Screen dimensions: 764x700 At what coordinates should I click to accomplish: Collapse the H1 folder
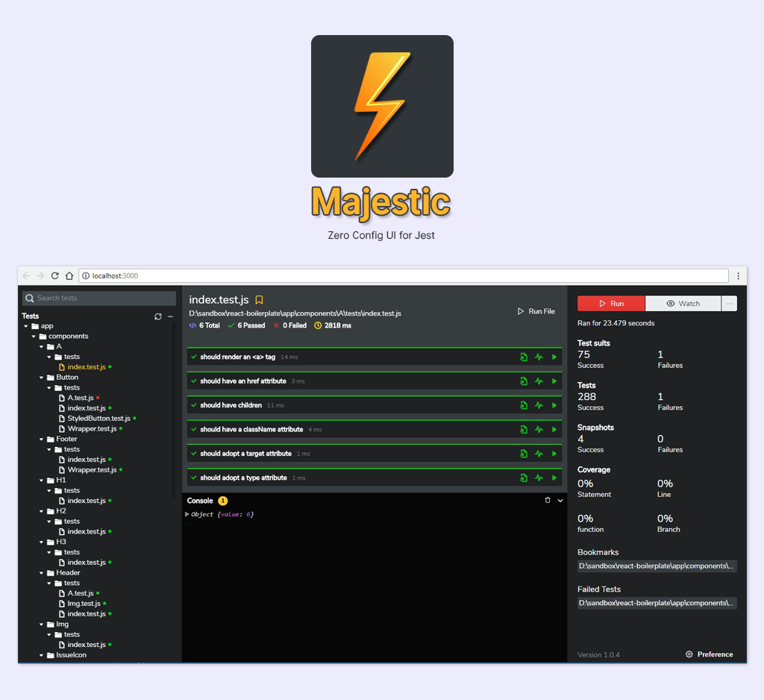pyautogui.click(x=42, y=480)
